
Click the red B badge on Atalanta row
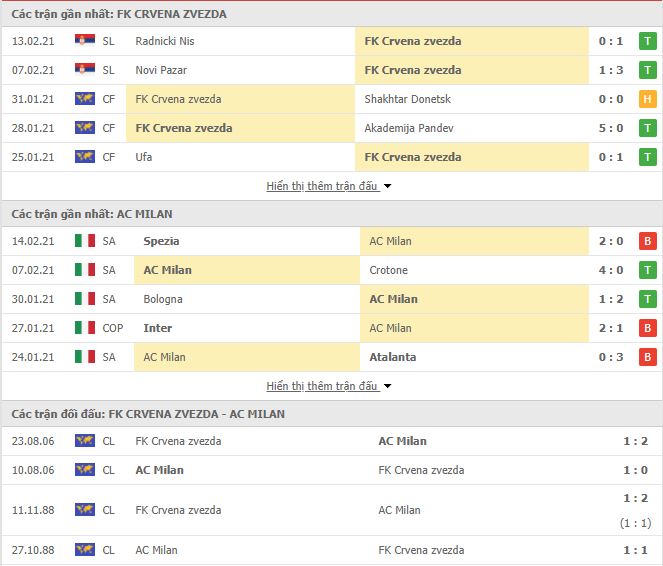647,357
